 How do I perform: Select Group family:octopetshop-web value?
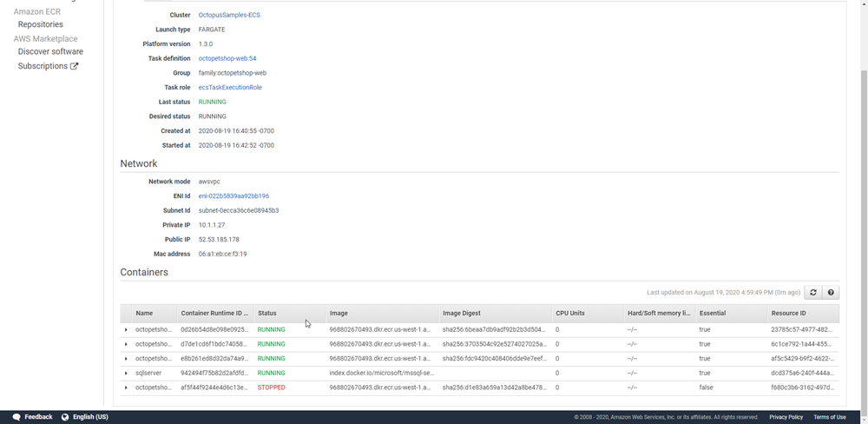pos(233,73)
